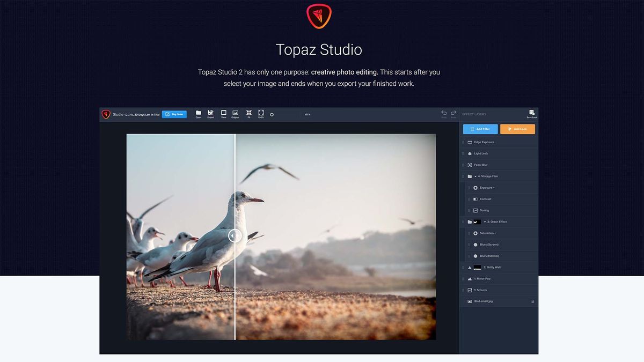Screen dimensions: 644x362
Task: Select the Edge Exposure layer icon
Action: (470, 142)
